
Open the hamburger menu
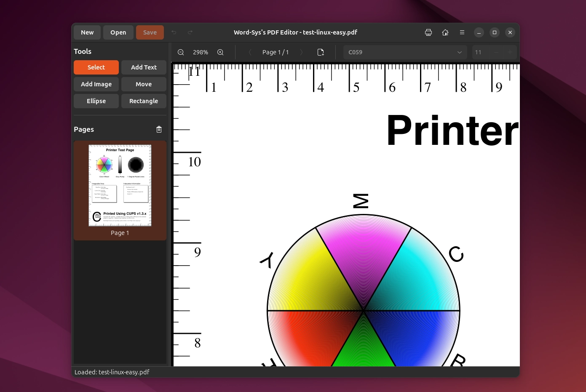(x=462, y=32)
